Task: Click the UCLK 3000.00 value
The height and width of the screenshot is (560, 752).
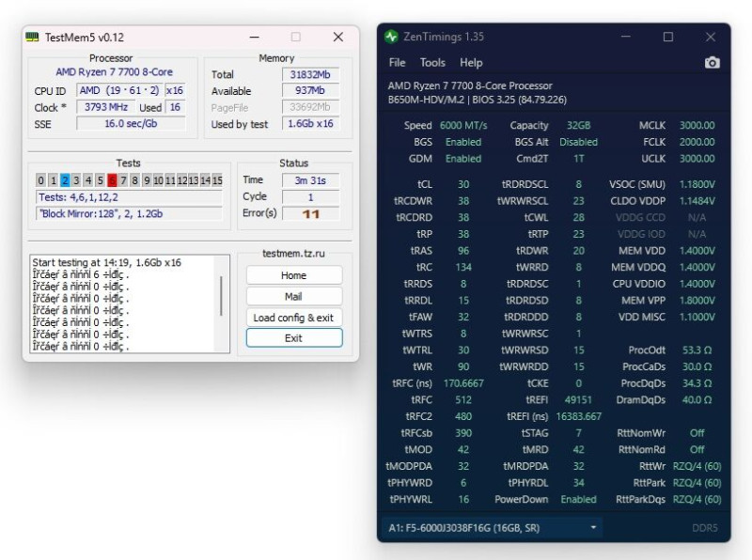Action: pyautogui.click(x=697, y=158)
